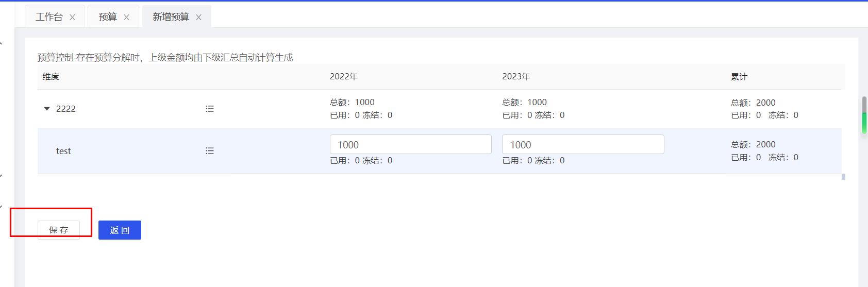
Task: Click the 累计 column header
Action: click(x=739, y=76)
